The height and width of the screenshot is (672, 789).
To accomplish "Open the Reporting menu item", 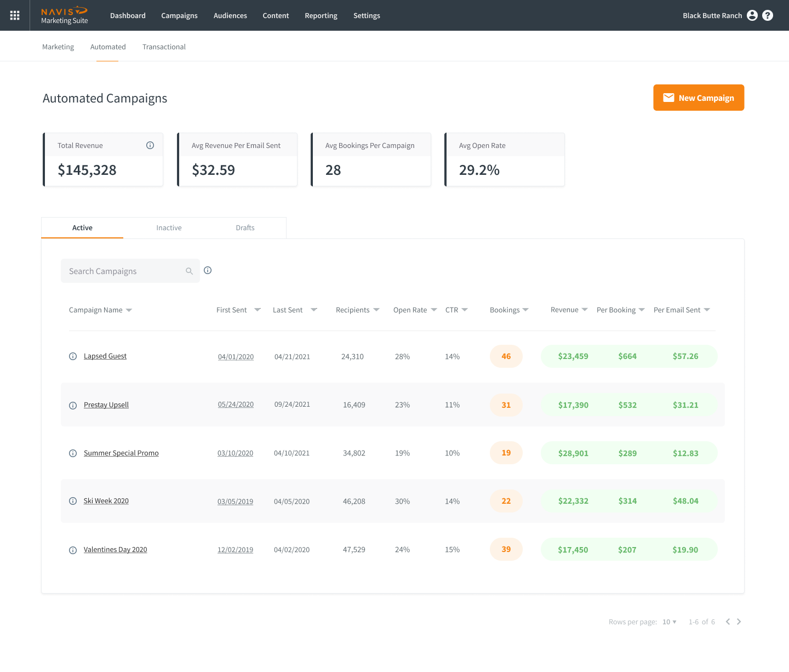I will coord(321,15).
